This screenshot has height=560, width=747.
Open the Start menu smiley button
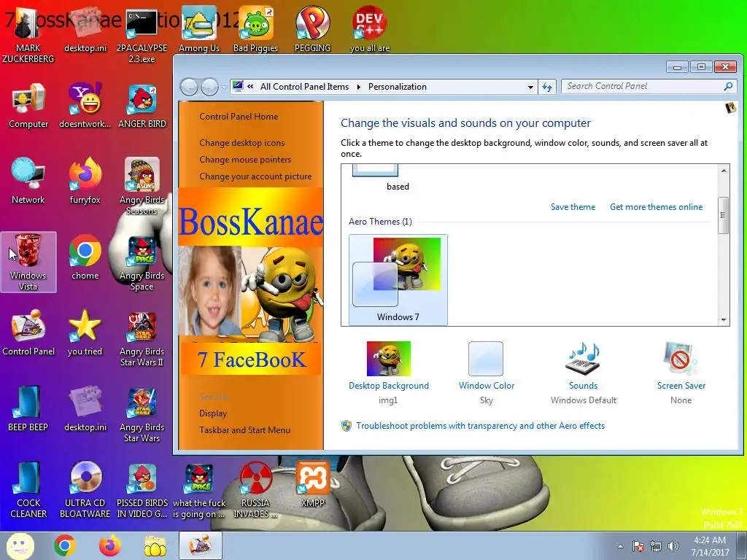(x=20, y=546)
